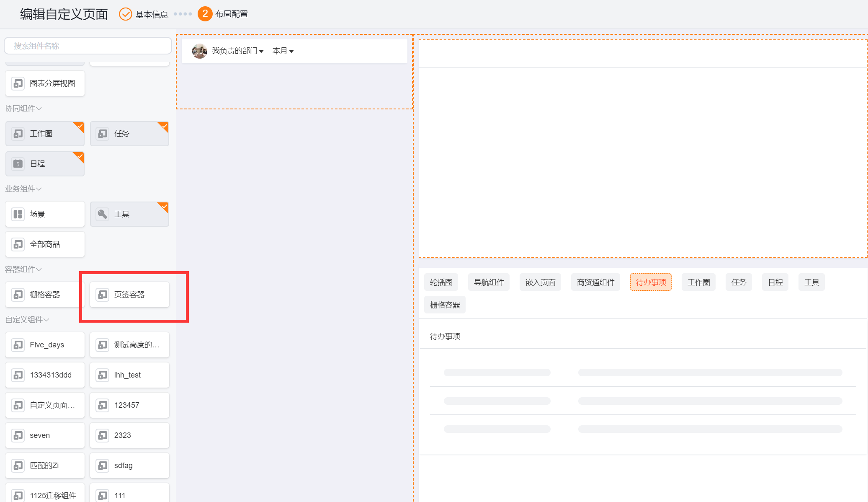The image size is (868, 502).
Task: Click the 日程 calendar icon
Action: 18,164
